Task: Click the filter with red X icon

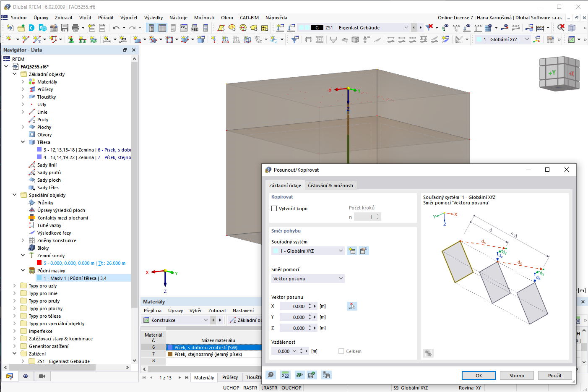Action: 429,28
